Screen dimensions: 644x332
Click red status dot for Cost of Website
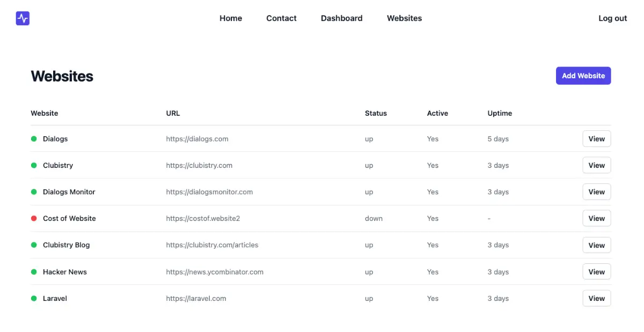[x=34, y=218]
